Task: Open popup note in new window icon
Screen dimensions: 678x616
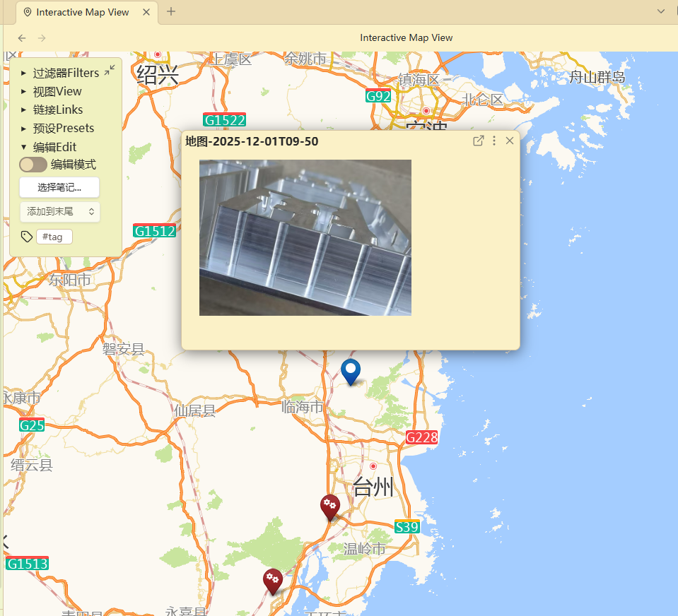Action: 478,141
